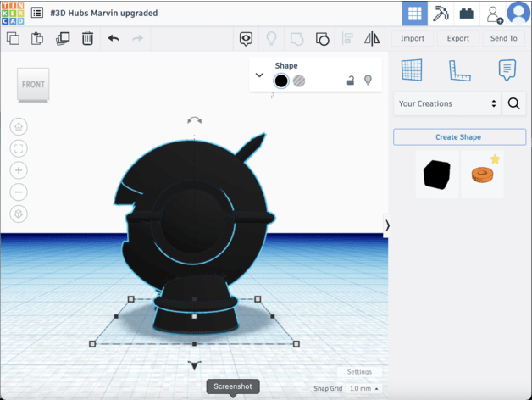Toggle the hide shape lightbulb in Shape panel
The height and width of the screenshot is (400, 532).
(x=368, y=81)
